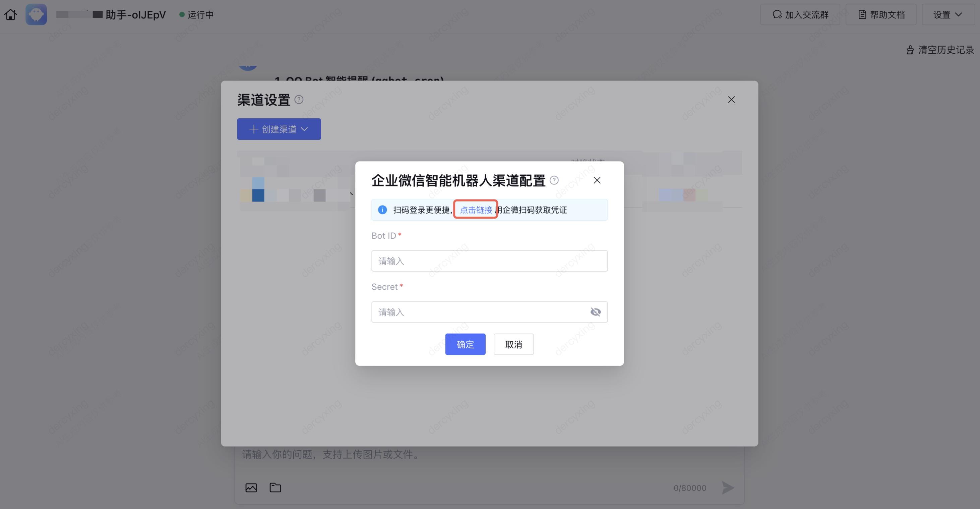Screen dimensions: 980x509
Task: Click the 确定 button
Action: [465, 345]
